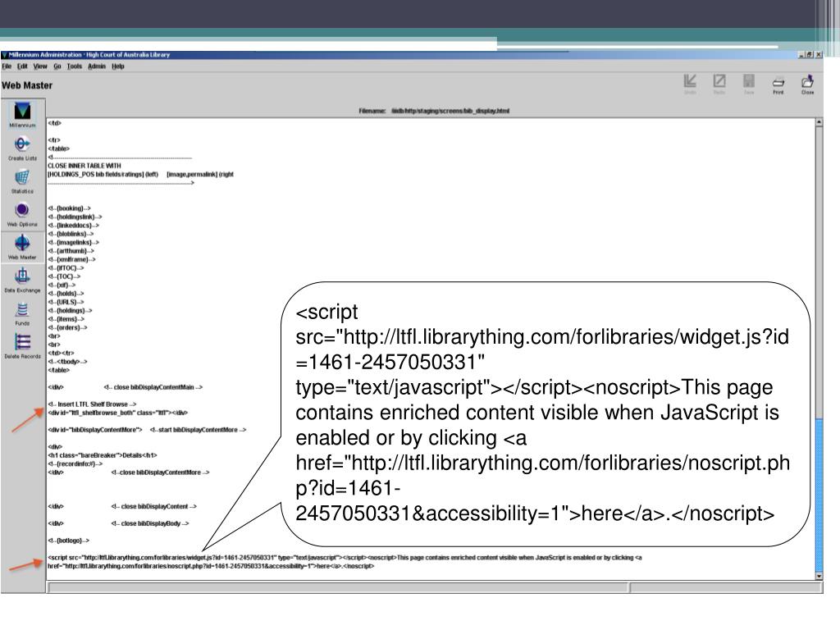Click the line '<!--{xmlframe}-->'
Viewport: 840px width, 630px height.
(72, 259)
